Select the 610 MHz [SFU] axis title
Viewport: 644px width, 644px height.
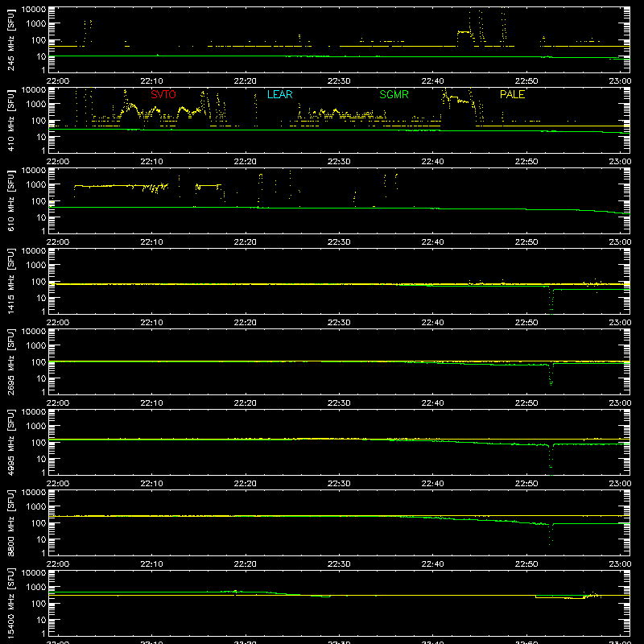pos(10,200)
